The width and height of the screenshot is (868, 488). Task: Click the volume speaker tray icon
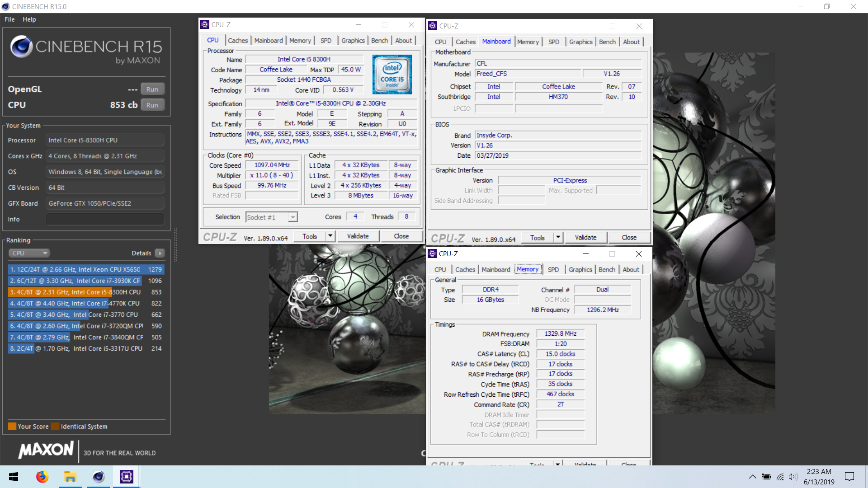click(x=793, y=477)
